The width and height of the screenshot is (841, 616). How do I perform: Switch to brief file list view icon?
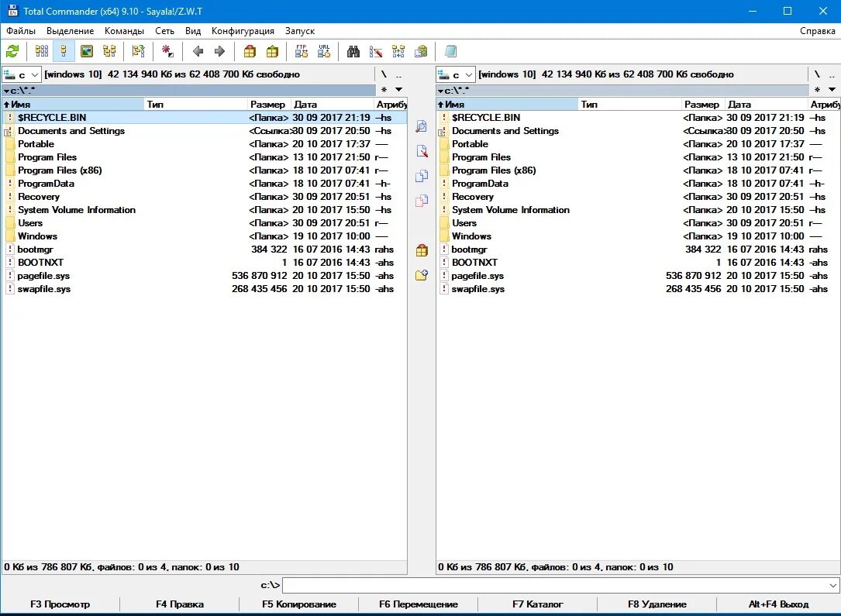41,51
